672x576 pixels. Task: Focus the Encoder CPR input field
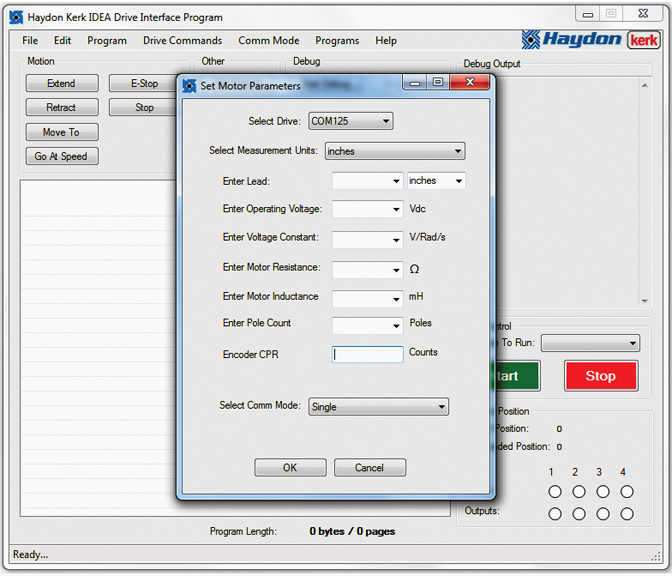(367, 354)
